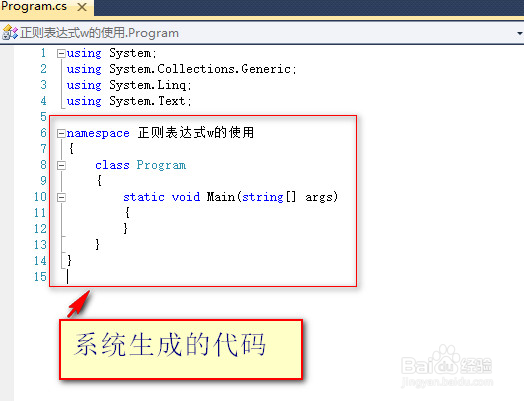Image resolution: width=524 pixels, height=401 pixels.
Task: Click 'System.Collections.Generic' on line 2
Action: 200,69
